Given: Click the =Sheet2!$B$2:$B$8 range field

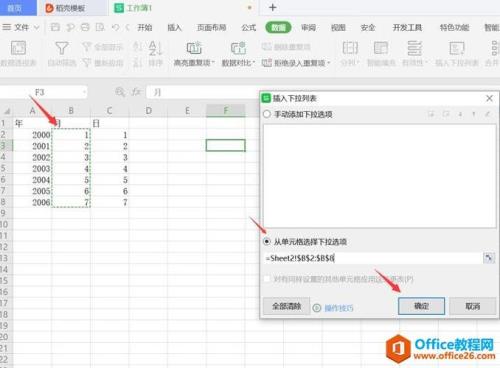Looking at the screenshot, I should (x=373, y=258).
